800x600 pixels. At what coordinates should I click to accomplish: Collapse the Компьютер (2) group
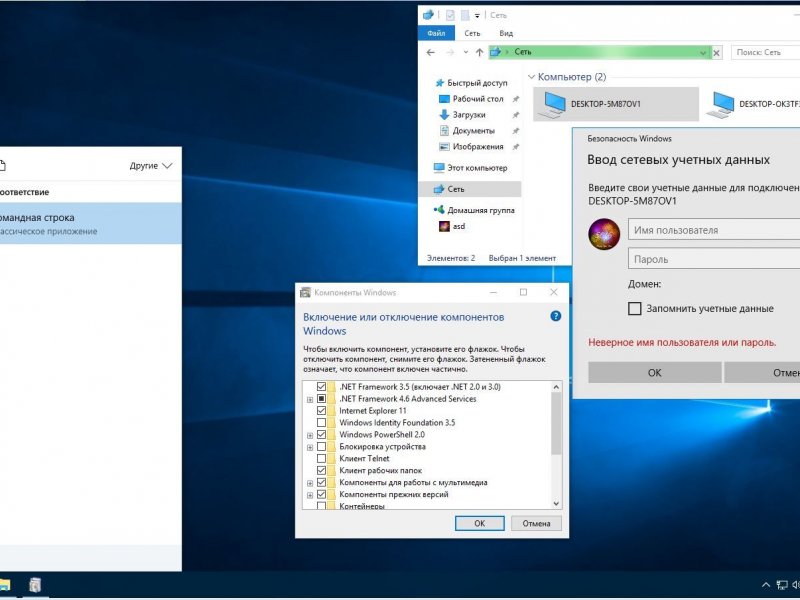pos(532,77)
